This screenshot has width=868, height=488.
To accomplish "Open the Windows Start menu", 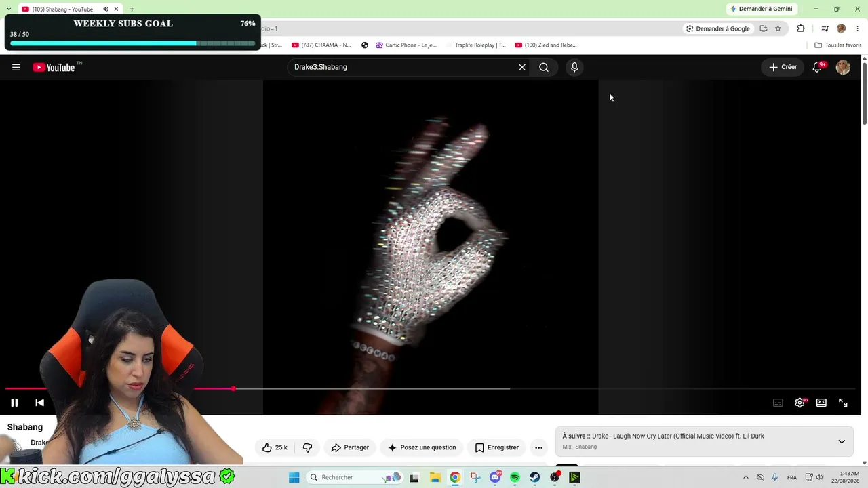I will point(294,477).
